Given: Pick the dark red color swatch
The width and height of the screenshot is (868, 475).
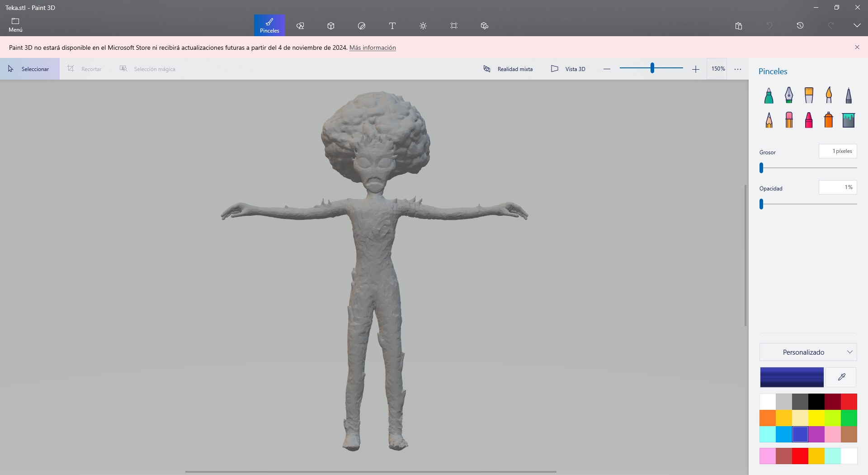Looking at the screenshot, I should (833, 402).
